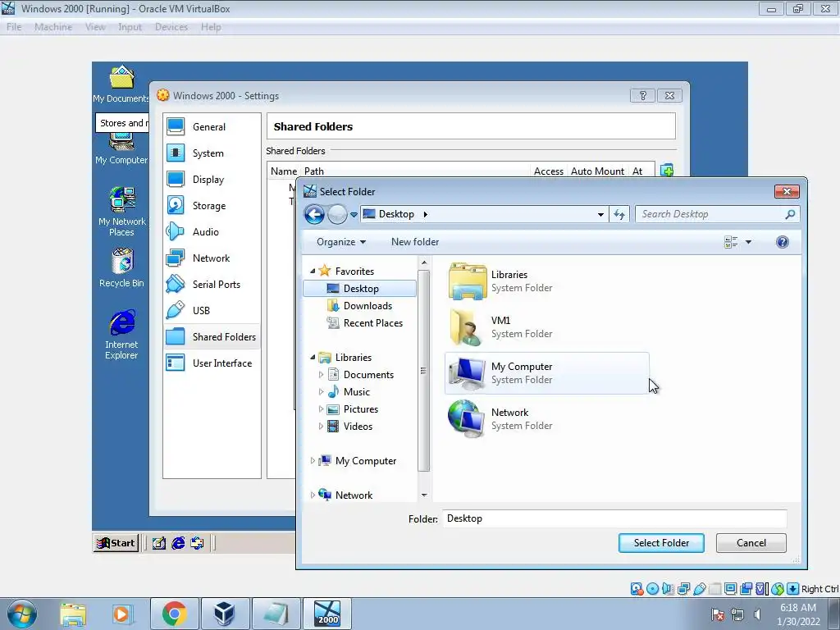Open the Input menu
The image size is (840, 630).
(130, 27)
